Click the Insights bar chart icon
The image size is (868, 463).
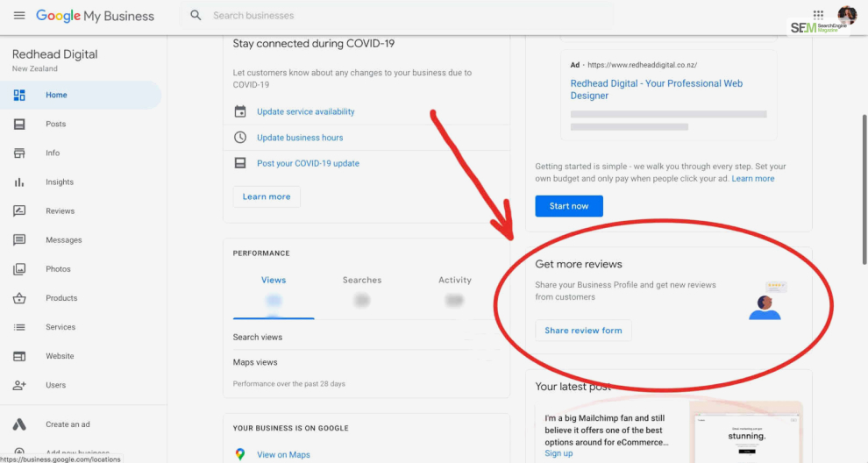click(19, 182)
